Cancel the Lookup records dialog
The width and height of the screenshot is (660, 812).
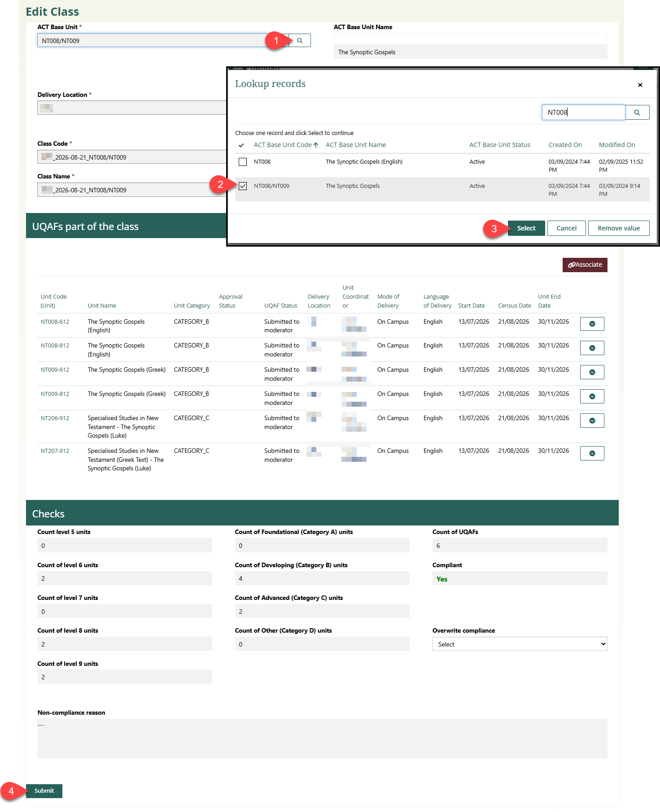tap(567, 228)
